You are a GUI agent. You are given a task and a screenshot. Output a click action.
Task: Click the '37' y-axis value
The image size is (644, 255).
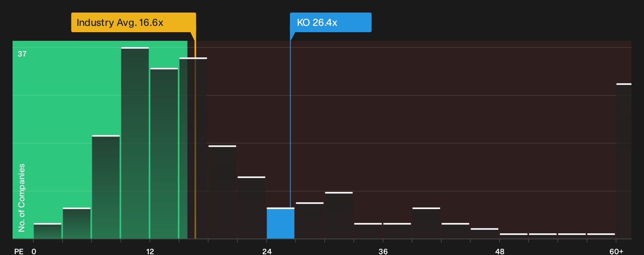[x=22, y=54]
